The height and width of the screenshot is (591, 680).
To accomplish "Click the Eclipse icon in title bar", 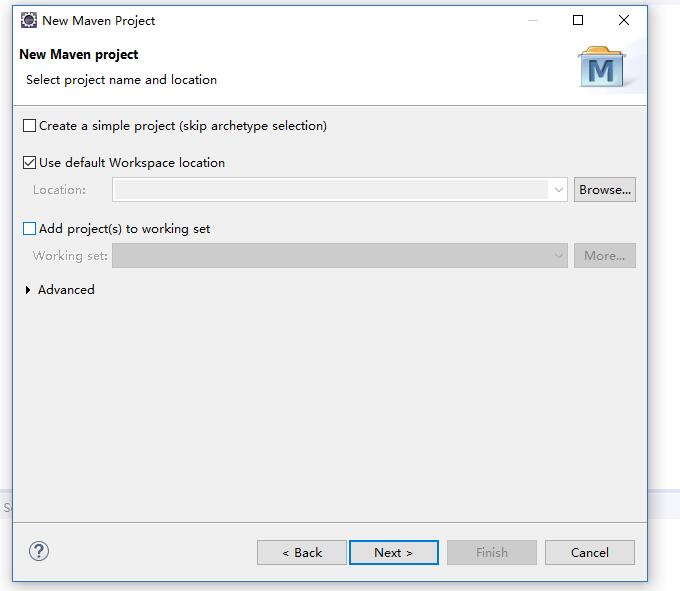I will 29,20.
